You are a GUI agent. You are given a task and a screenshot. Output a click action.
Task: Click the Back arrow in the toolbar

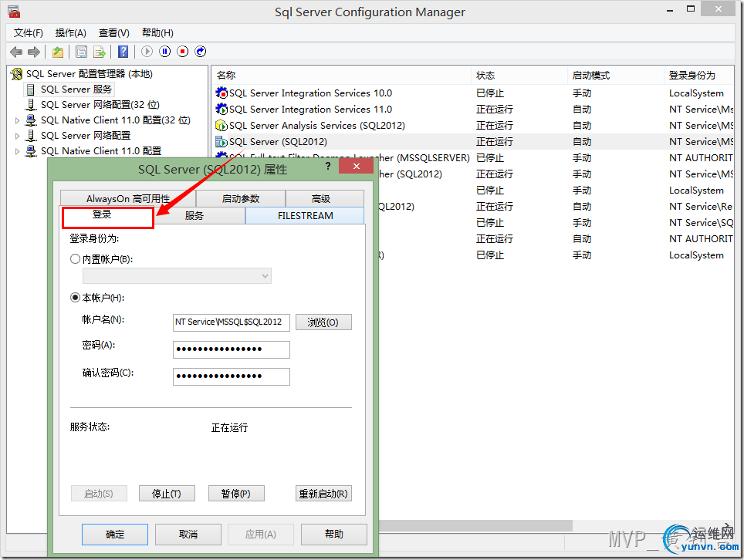[16, 52]
